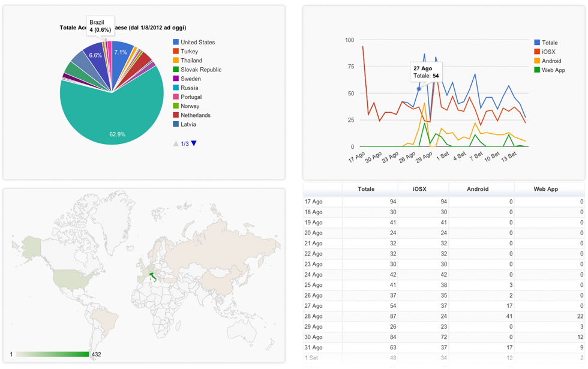This screenshot has height=369, width=588.
Task: Click the previous pie legend page arrow
Action: point(175,143)
